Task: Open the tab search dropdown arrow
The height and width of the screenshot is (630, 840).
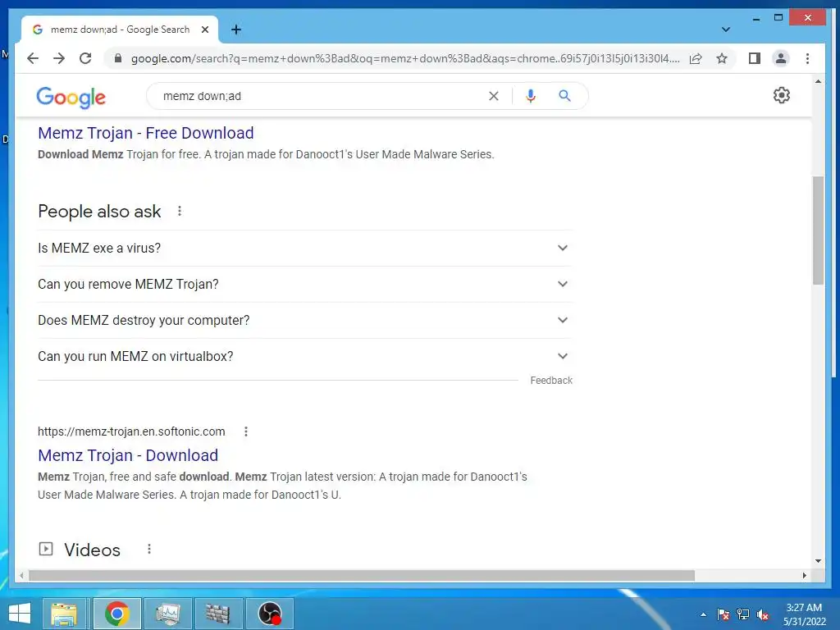Action: coord(726,30)
